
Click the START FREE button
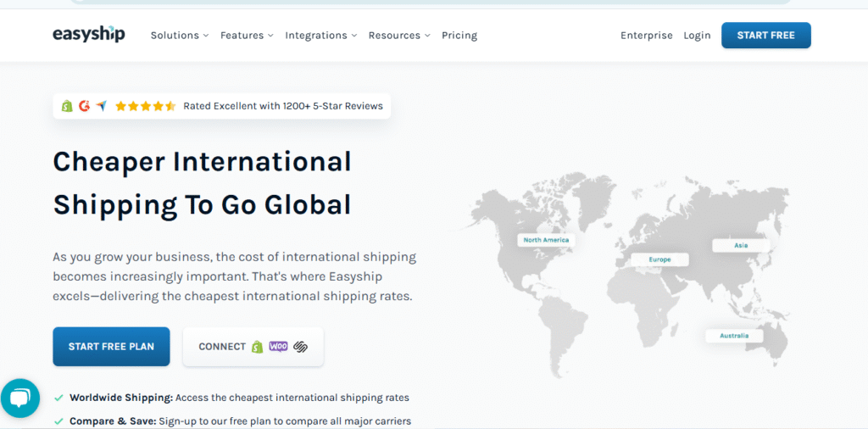click(766, 36)
